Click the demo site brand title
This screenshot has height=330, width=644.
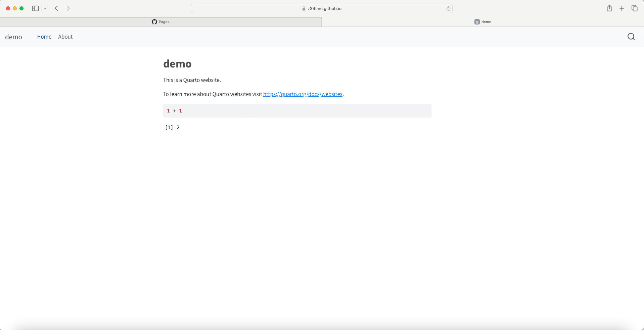pyautogui.click(x=13, y=37)
